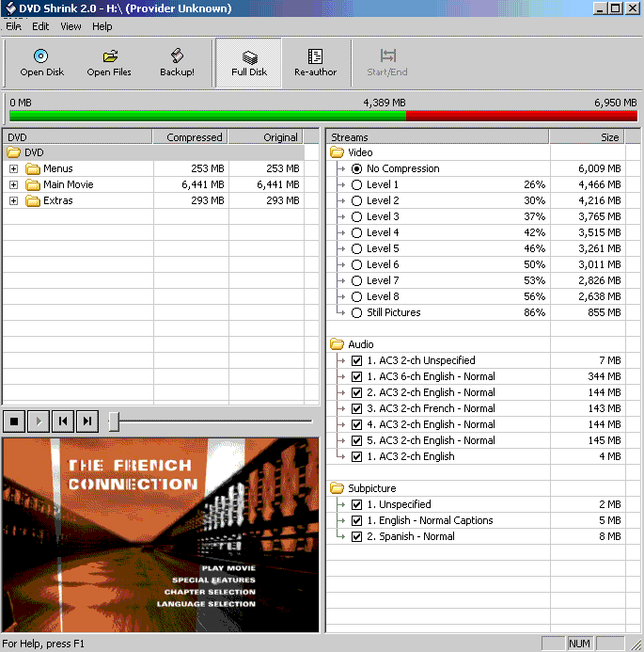Screen dimensions: 644x652
Task: Skip to next preview chapter
Action: pyautogui.click(x=87, y=421)
